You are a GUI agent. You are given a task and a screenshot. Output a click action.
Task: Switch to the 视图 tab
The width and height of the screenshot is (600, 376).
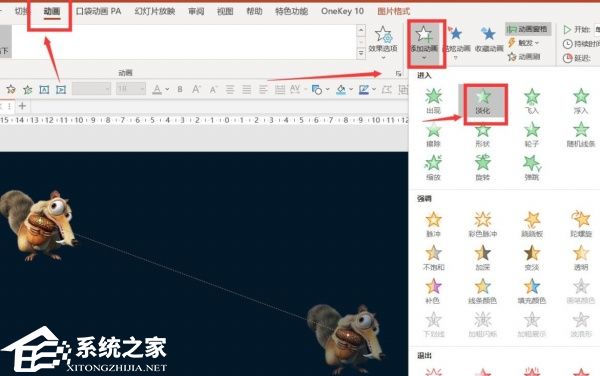point(225,11)
